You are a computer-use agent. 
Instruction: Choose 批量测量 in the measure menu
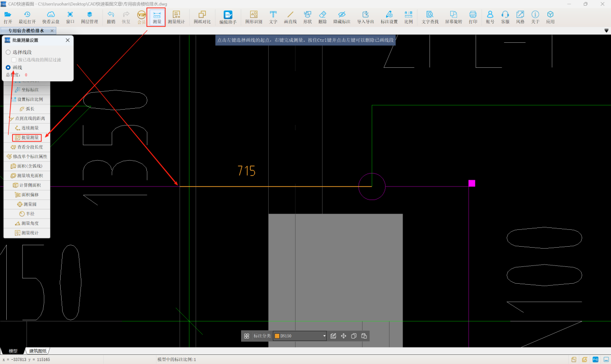click(x=27, y=138)
